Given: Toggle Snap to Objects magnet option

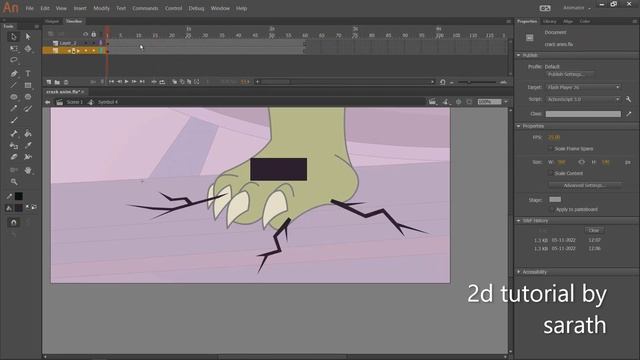Looking at the screenshot, I should coord(14,222).
